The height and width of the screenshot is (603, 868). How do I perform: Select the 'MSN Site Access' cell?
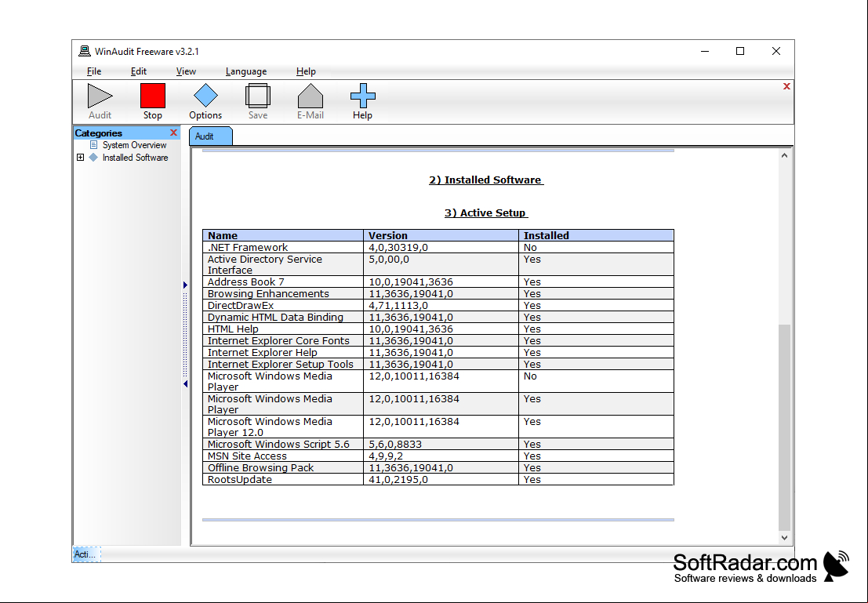pos(283,456)
